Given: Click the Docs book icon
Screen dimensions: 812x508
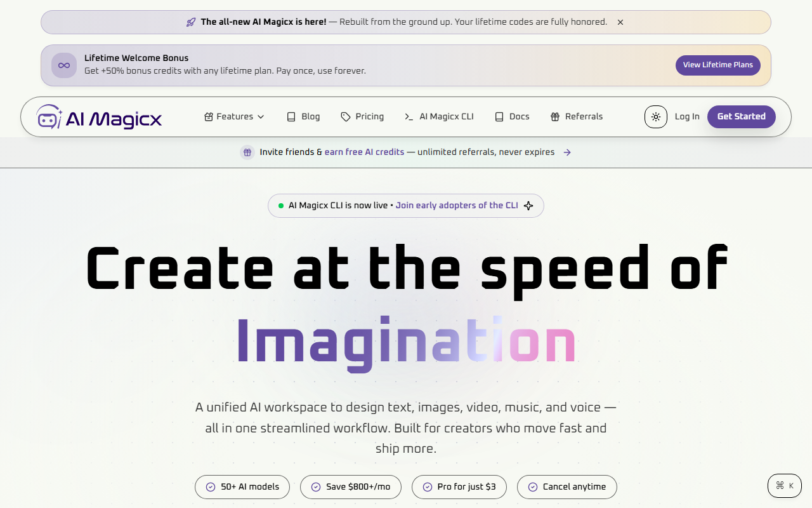Looking at the screenshot, I should pos(499,117).
